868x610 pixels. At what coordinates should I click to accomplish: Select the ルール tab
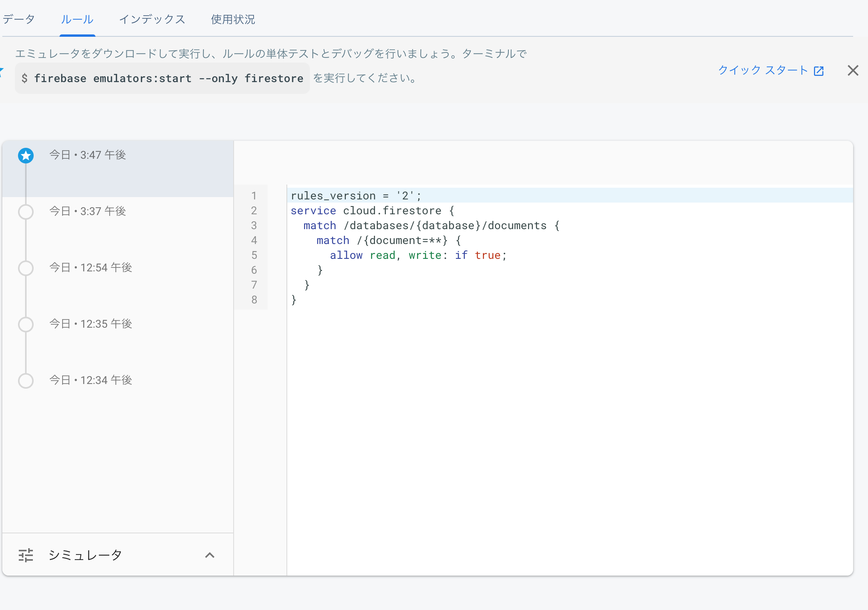[77, 19]
